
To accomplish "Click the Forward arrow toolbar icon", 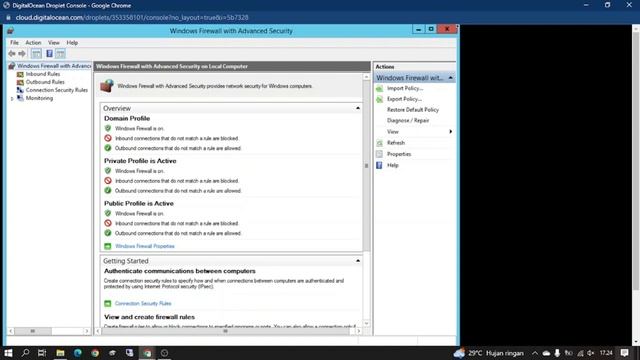I will point(22,53).
